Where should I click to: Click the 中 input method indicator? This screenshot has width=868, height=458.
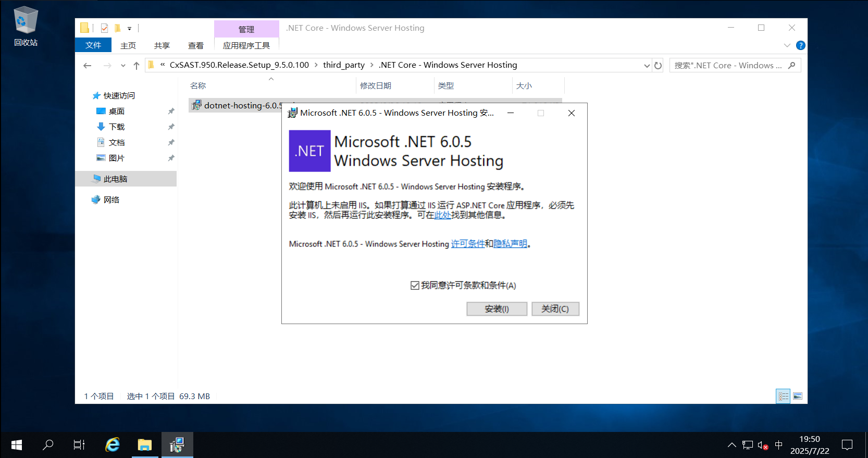point(779,445)
